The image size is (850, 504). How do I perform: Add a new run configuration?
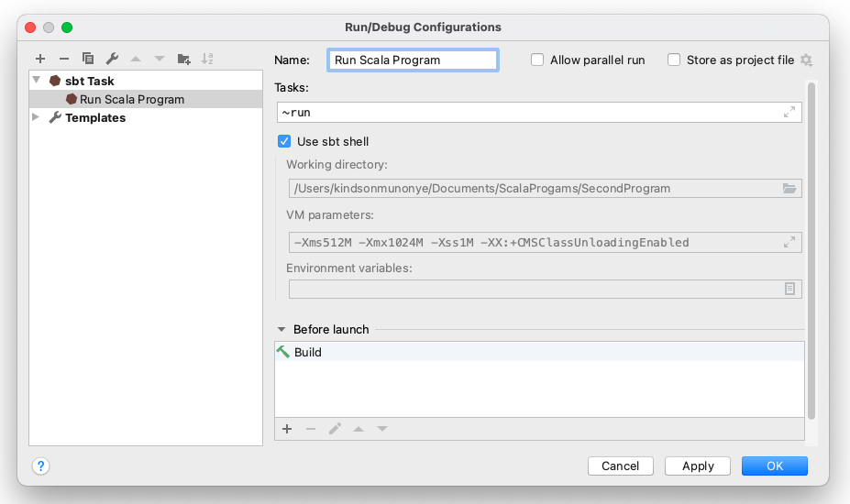(x=40, y=59)
